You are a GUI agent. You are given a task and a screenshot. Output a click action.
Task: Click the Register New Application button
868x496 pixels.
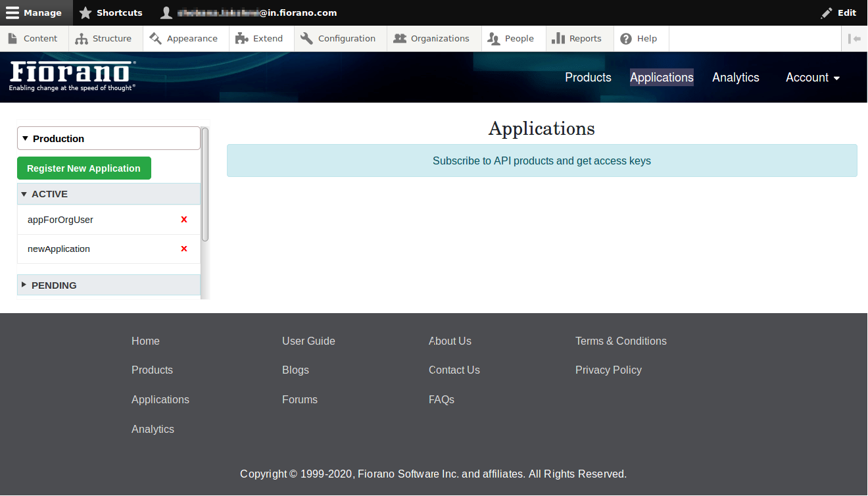coord(84,168)
